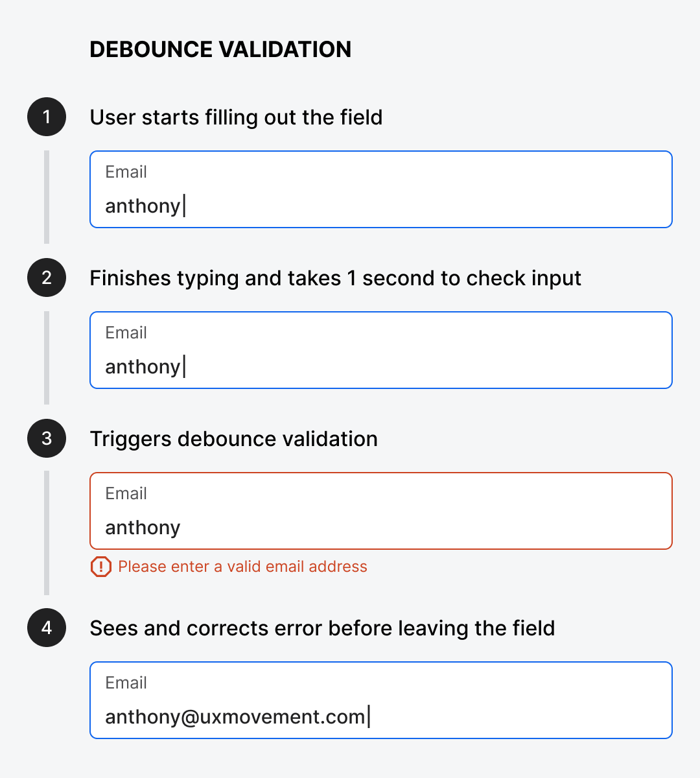Click the gray connector line below step 3
700x778 pixels.
(47, 533)
